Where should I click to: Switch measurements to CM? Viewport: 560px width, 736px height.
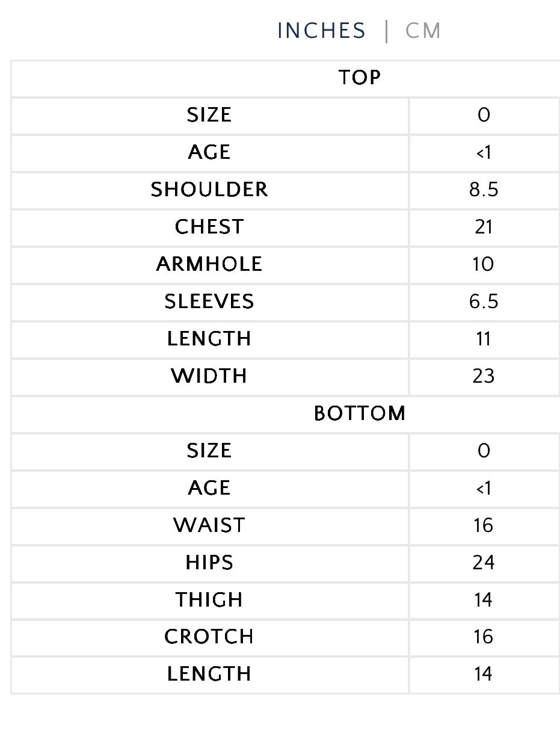(423, 31)
